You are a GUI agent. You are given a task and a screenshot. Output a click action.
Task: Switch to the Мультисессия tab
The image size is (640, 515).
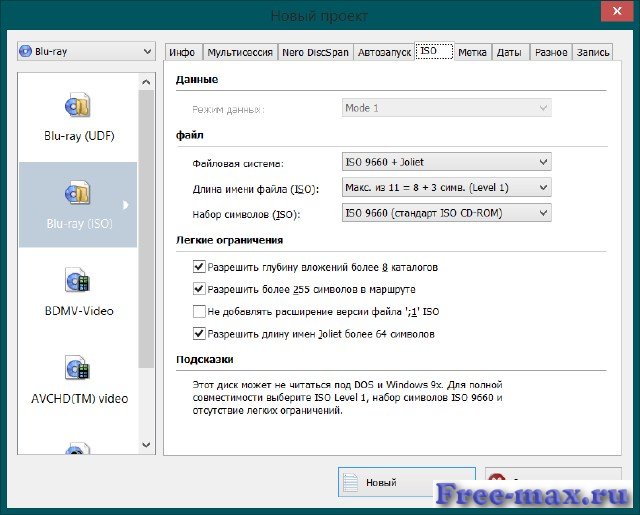(x=240, y=53)
